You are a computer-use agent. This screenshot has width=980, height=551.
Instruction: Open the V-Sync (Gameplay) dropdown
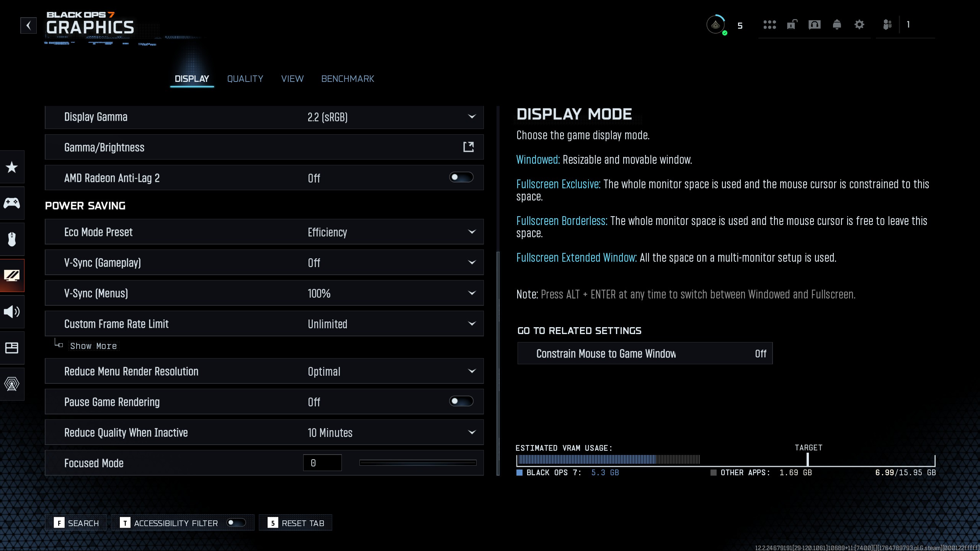(x=472, y=262)
